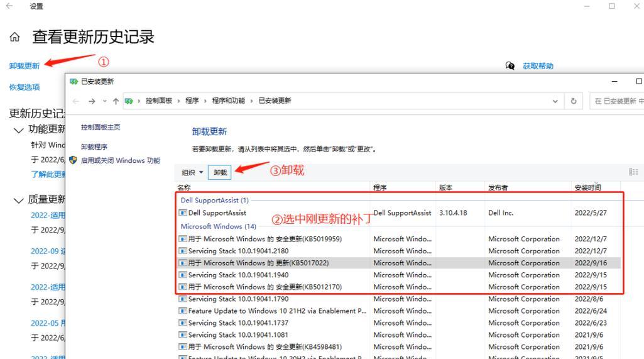Collapse the 功能更新 section
The height and width of the screenshot is (359, 644).
click(x=18, y=130)
